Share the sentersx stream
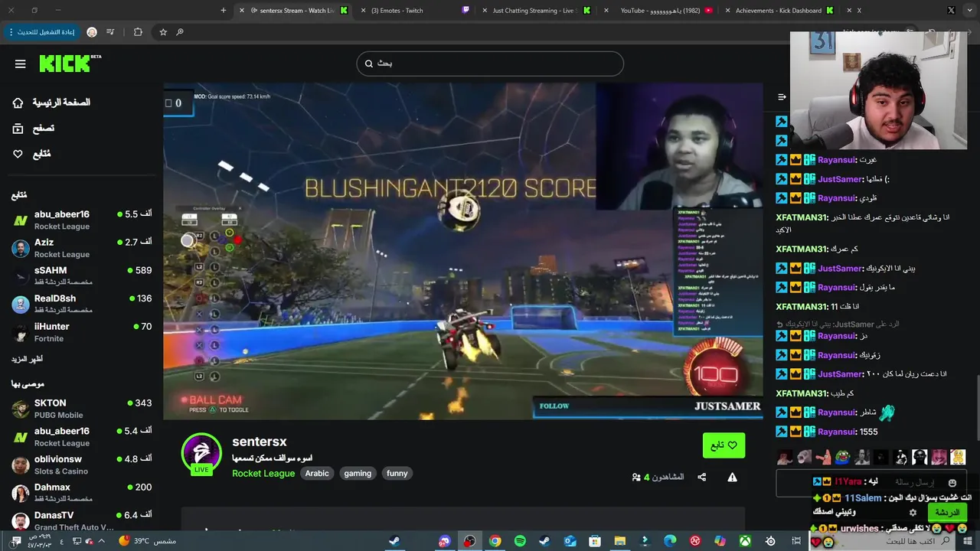The height and width of the screenshot is (551, 980). (702, 478)
